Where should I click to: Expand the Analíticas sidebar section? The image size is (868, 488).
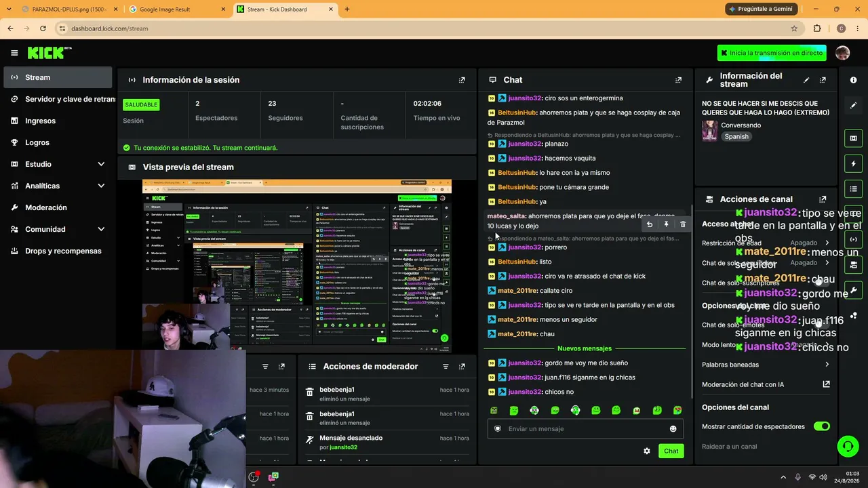[x=101, y=186]
